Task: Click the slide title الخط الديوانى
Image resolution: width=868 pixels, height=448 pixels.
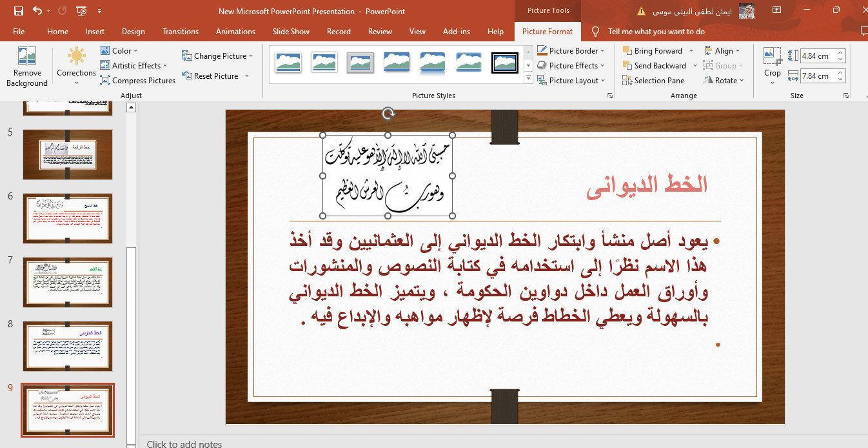Action: (647, 185)
